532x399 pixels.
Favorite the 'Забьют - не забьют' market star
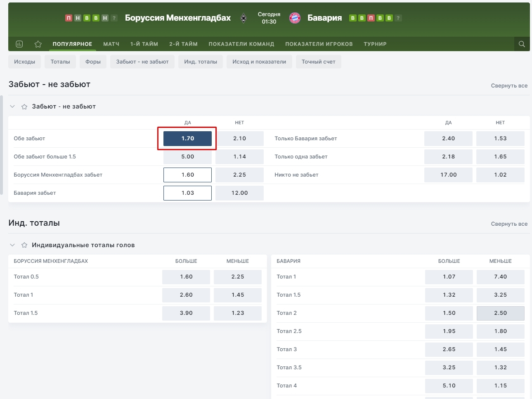[24, 106]
